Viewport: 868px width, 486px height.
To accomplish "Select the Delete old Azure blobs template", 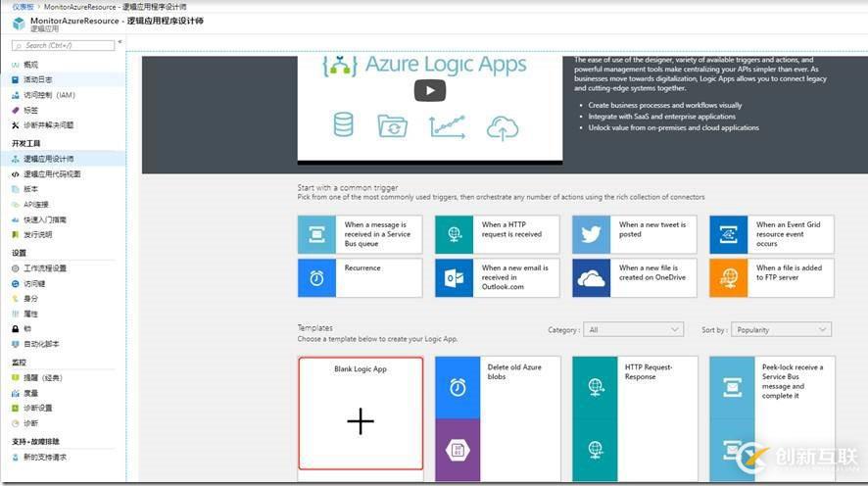I will tap(498, 419).
